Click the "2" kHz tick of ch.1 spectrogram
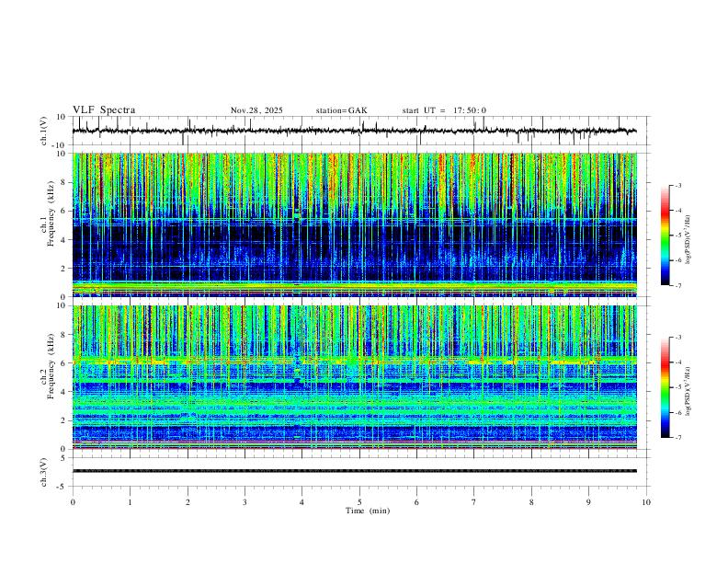The image size is (728, 563). tap(63, 268)
